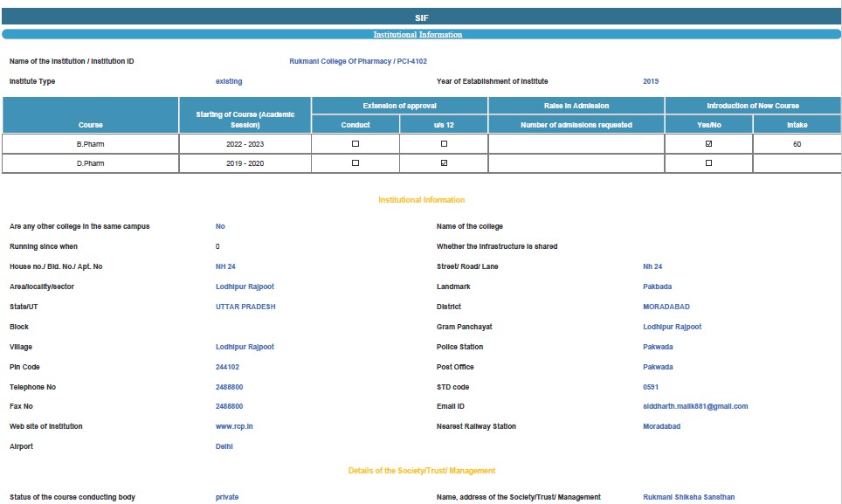This screenshot has height=504, width=842.
Task: Enable D.Pharm new course Yes/No checkbox
Action: 708,163
